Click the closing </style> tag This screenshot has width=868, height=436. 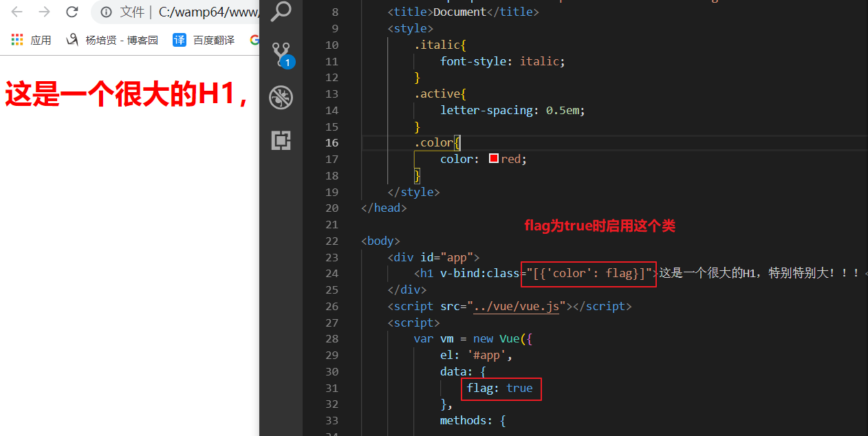tap(413, 192)
